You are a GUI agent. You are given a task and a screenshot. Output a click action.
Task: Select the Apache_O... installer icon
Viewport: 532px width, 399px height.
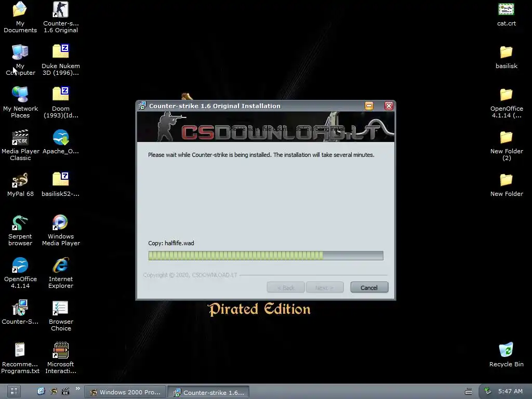coord(61,141)
